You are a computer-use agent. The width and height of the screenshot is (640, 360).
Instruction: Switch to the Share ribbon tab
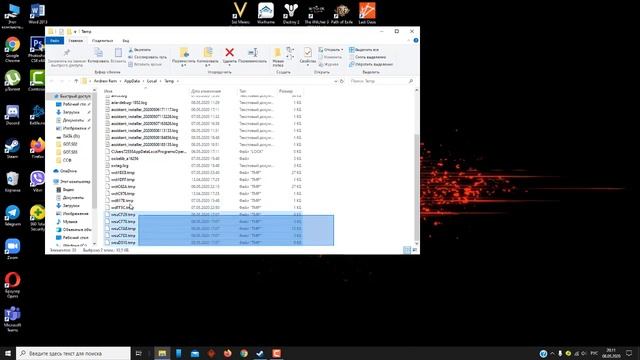[x=102, y=40]
